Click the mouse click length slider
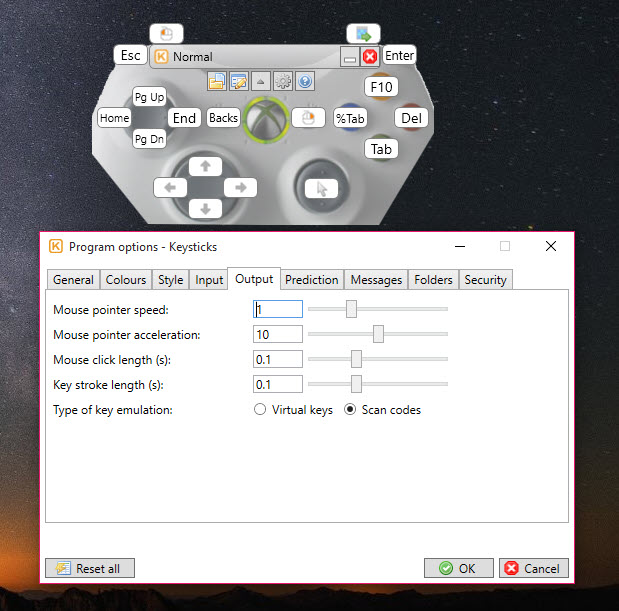This screenshot has width=619, height=611. [x=378, y=359]
